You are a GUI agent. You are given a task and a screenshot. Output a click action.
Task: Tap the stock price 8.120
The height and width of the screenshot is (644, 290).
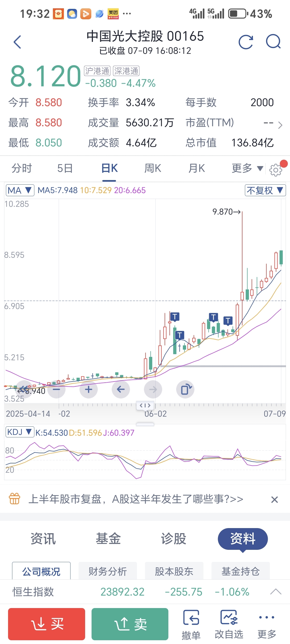(45, 76)
